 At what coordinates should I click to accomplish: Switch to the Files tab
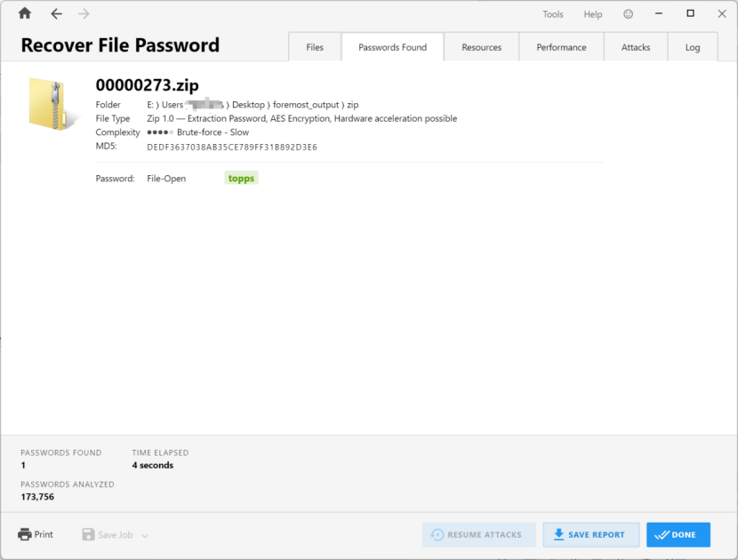[315, 47]
